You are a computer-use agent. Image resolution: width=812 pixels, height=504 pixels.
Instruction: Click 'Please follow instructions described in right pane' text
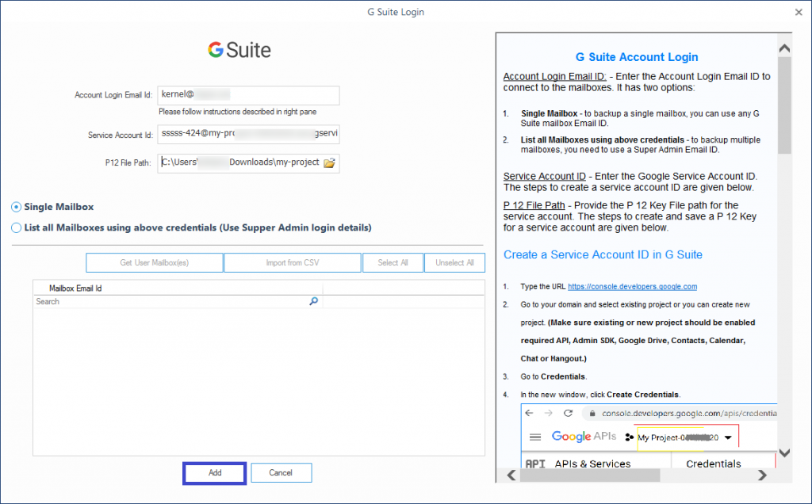(237, 112)
